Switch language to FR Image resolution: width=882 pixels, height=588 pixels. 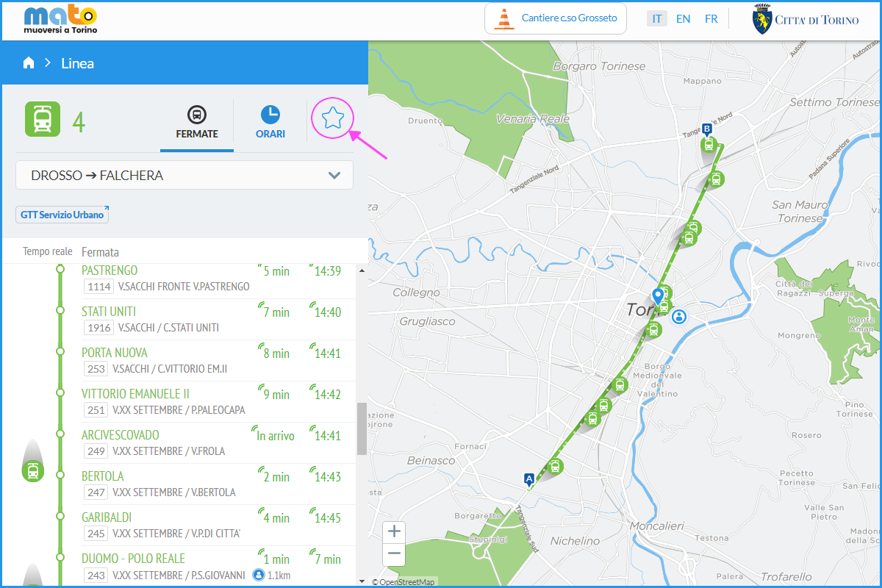coord(711,19)
